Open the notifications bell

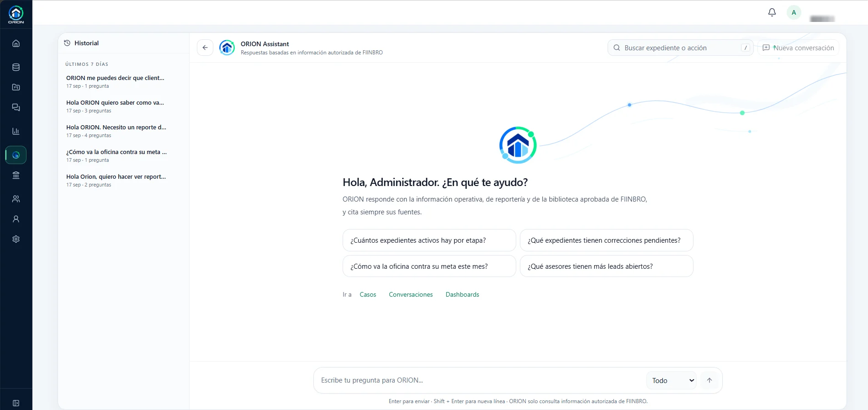coord(772,12)
